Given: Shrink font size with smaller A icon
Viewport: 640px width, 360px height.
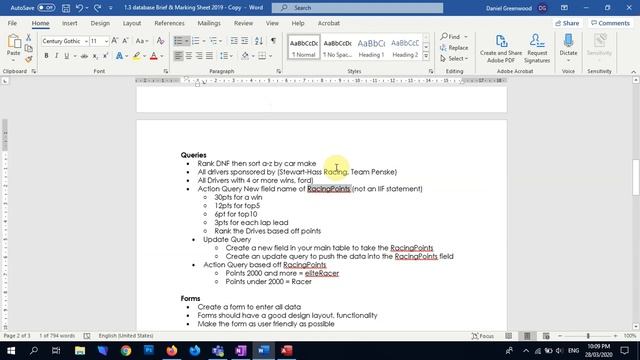Looking at the screenshot, I should [x=125, y=40].
